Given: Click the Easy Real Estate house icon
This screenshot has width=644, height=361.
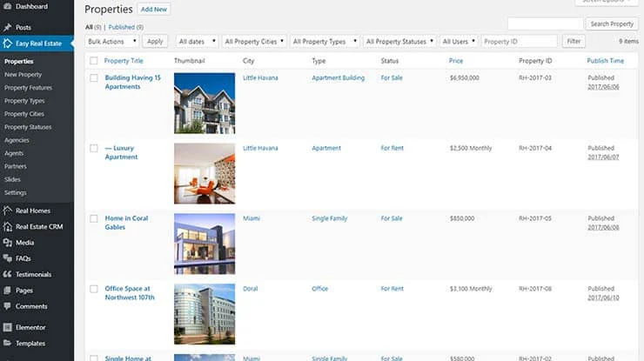Looking at the screenshot, I should tap(7, 43).
